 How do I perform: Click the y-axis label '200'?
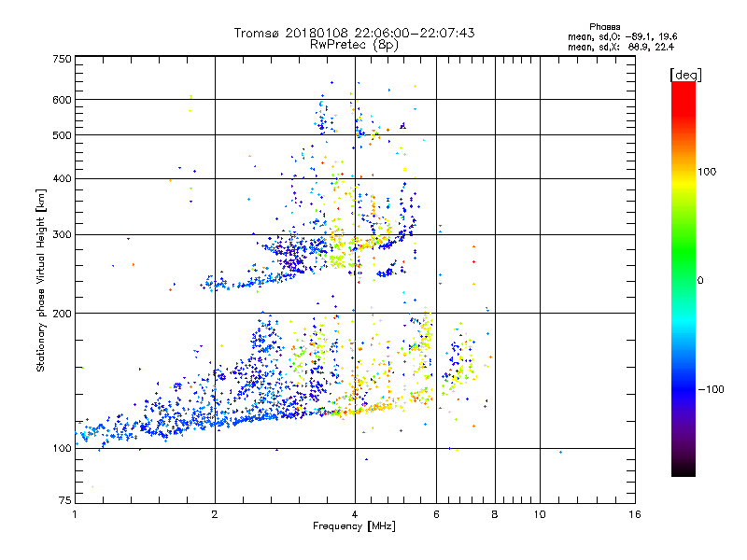62,314
